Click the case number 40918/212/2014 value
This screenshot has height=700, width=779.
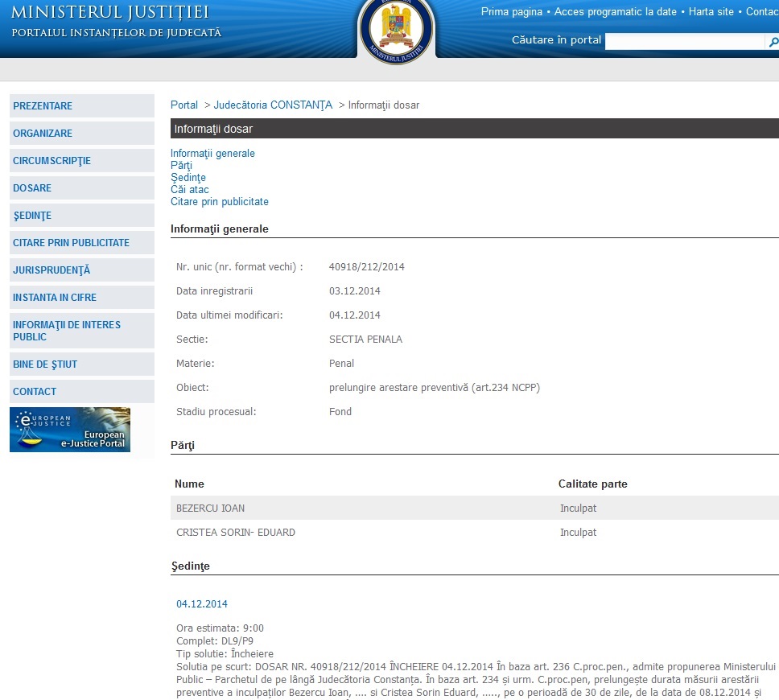tap(367, 267)
